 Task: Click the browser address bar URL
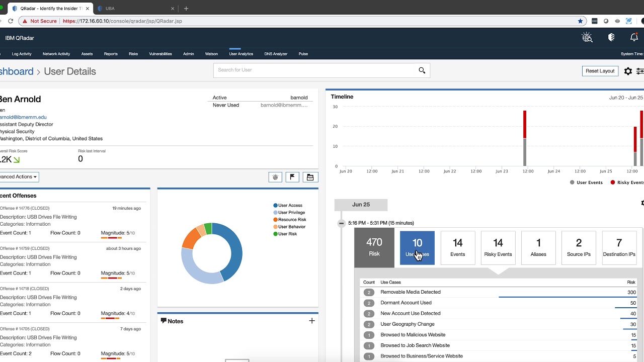pos(122,21)
